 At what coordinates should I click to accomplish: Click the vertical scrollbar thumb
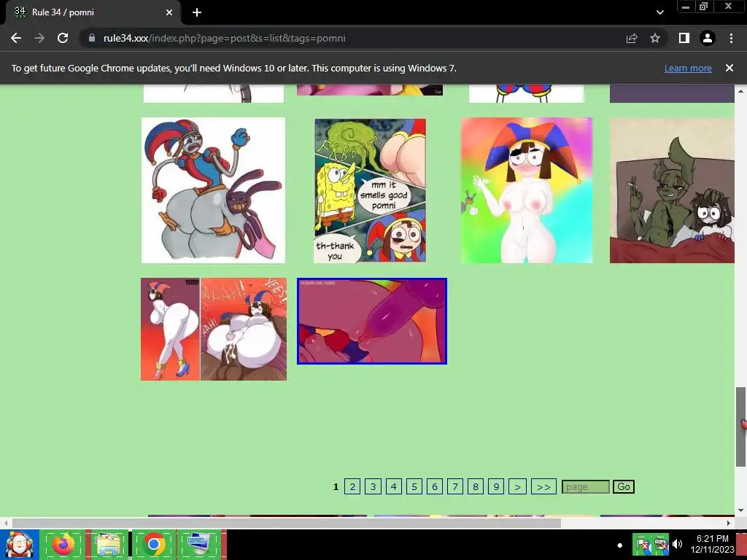pyautogui.click(x=740, y=427)
